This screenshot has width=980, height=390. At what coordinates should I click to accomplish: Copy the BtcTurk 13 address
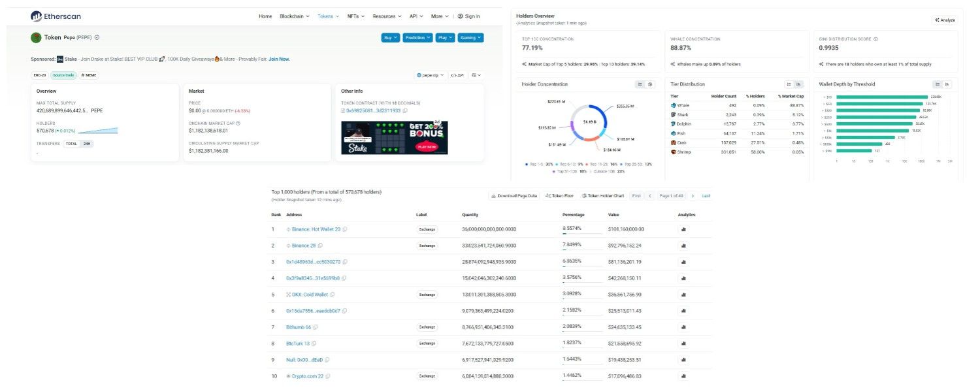click(315, 344)
